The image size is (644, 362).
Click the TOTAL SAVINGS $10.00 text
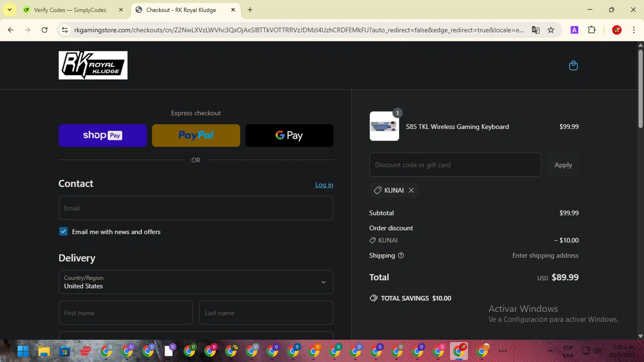(x=416, y=298)
